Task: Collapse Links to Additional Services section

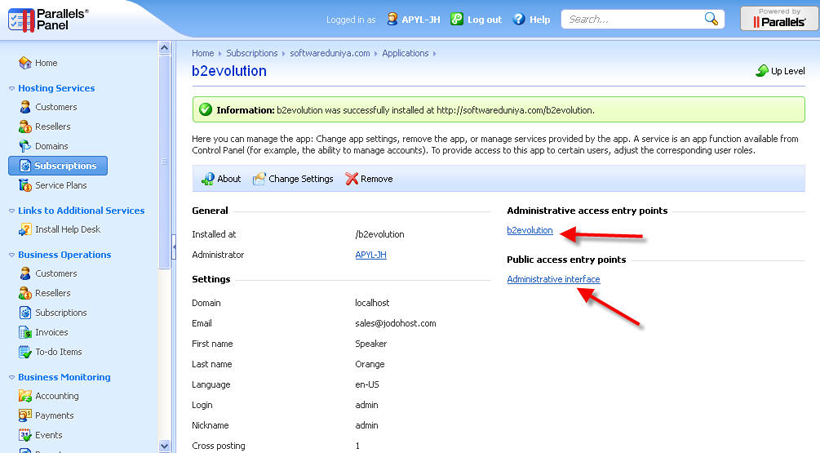Action: click(x=12, y=211)
